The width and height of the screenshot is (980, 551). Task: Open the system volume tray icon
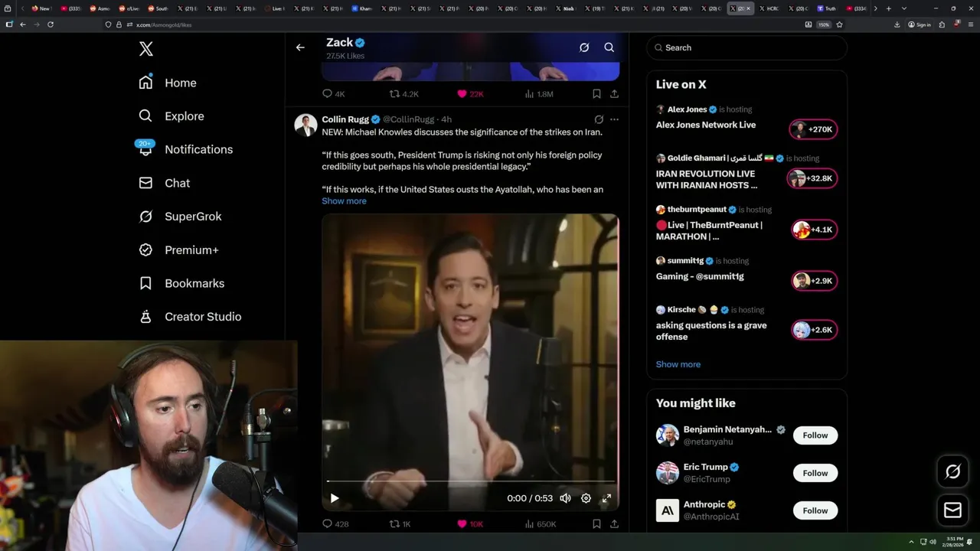[933, 542]
